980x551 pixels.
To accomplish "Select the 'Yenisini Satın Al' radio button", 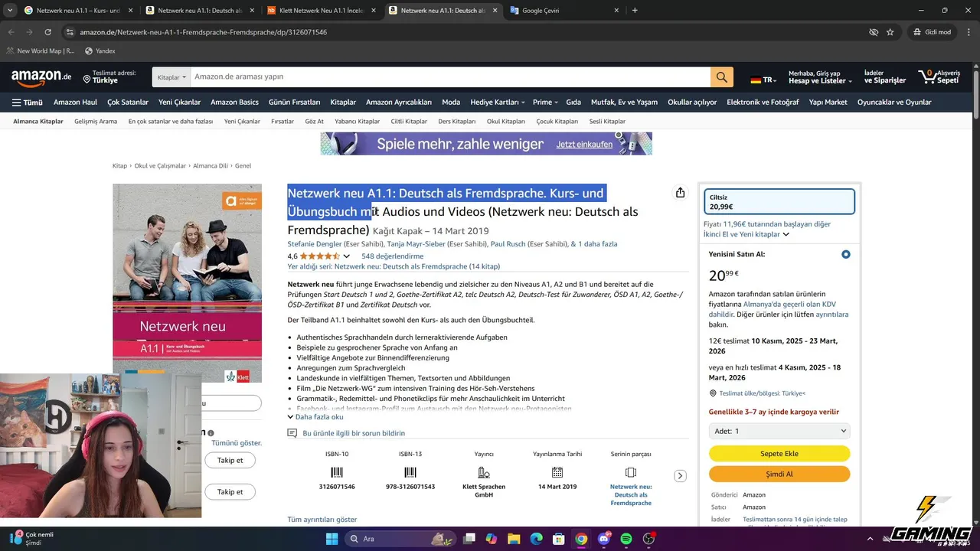I will (x=845, y=254).
